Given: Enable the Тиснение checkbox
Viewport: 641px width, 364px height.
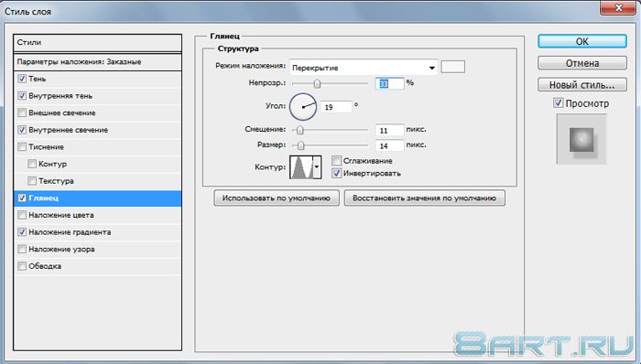Looking at the screenshot, I should (22, 147).
